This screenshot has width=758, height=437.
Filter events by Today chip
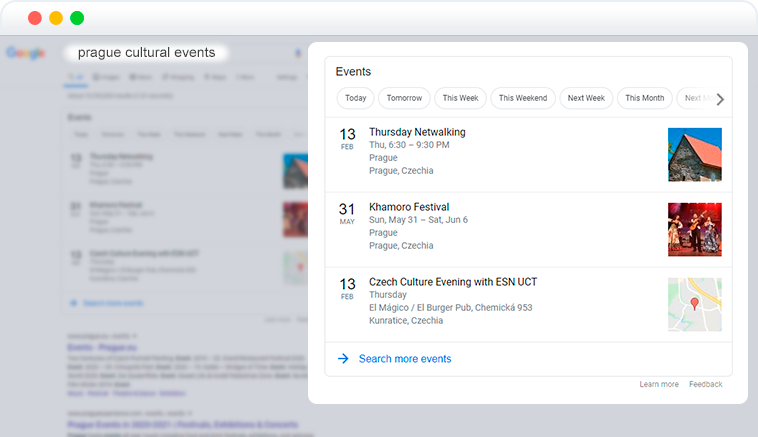point(355,98)
